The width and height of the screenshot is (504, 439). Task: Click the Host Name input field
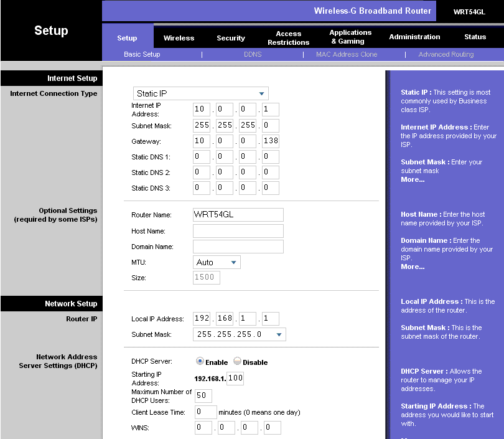[238, 231]
